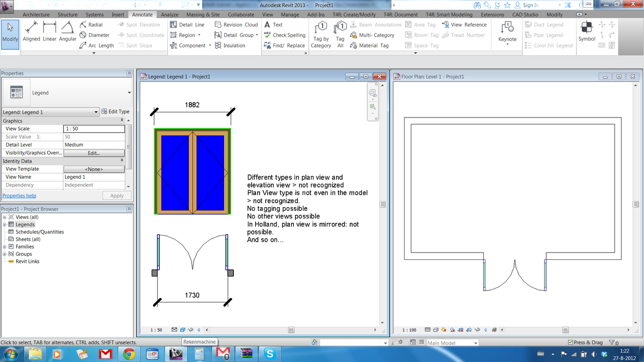Open the Insert ribbon tab

[x=118, y=14]
